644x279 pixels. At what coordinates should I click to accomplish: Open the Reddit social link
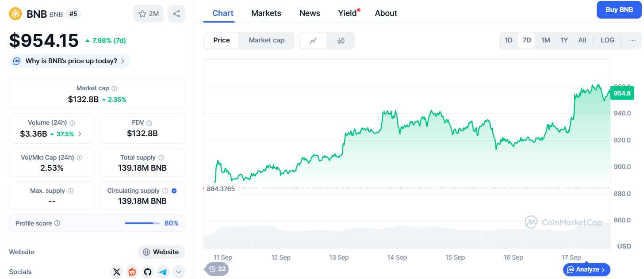(132, 272)
